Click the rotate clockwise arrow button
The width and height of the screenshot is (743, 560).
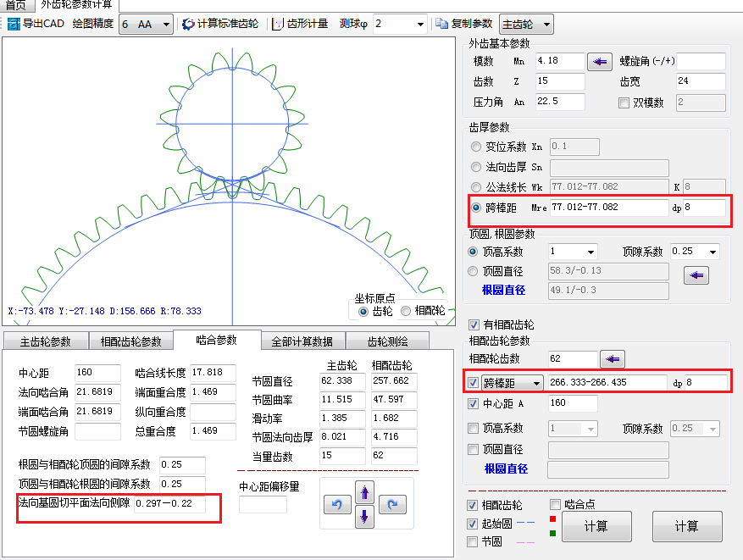(392, 505)
